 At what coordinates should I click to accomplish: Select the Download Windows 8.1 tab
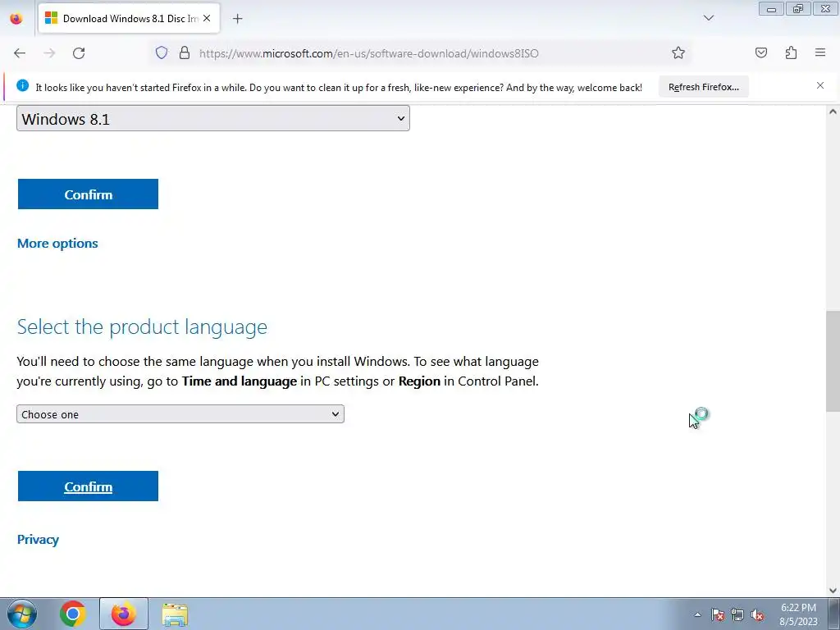[x=129, y=18]
